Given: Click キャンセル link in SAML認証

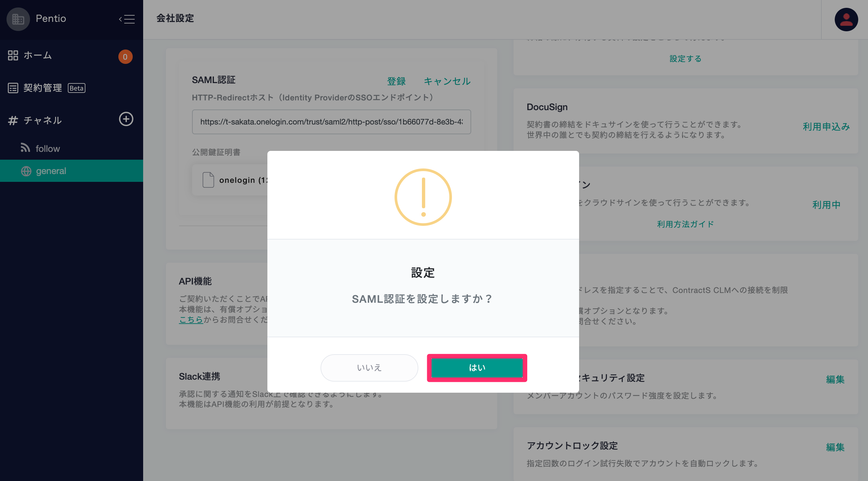Looking at the screenshot, I should tap(447, 81).
